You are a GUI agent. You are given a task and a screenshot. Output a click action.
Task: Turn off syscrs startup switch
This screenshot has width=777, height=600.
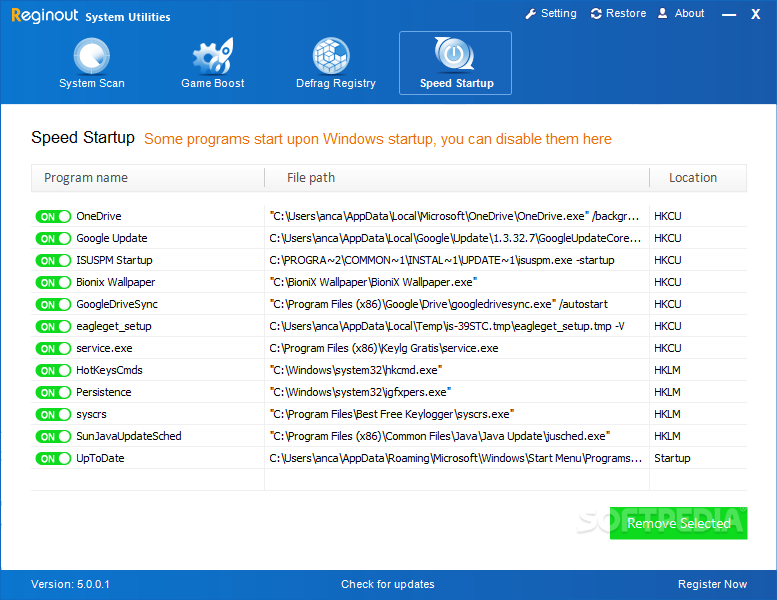coord(53,415)
